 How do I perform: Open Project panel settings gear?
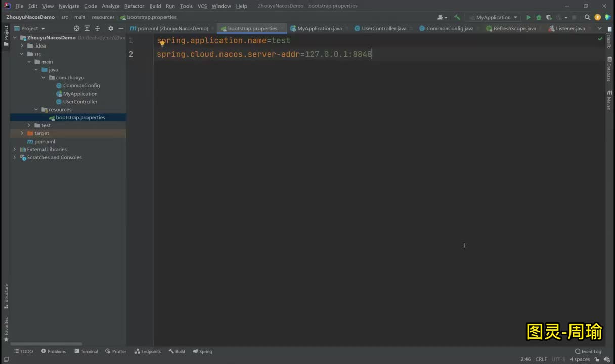click(111, 28)
